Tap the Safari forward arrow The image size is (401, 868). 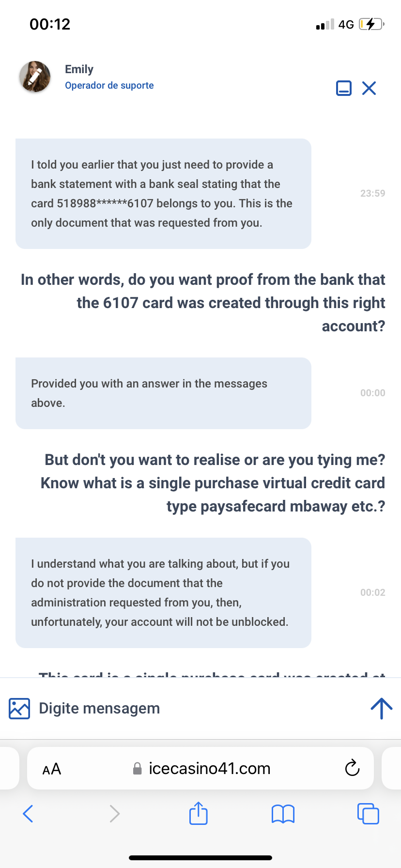coord(114,814)
